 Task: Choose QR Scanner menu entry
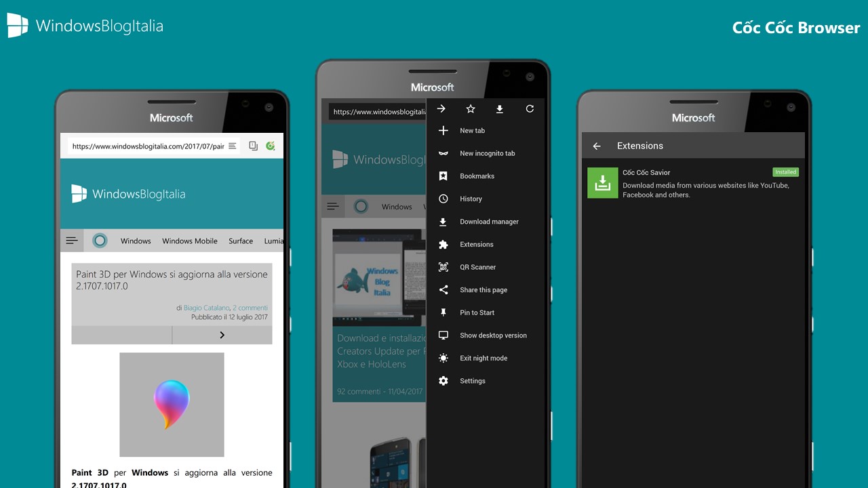point(486,267)
